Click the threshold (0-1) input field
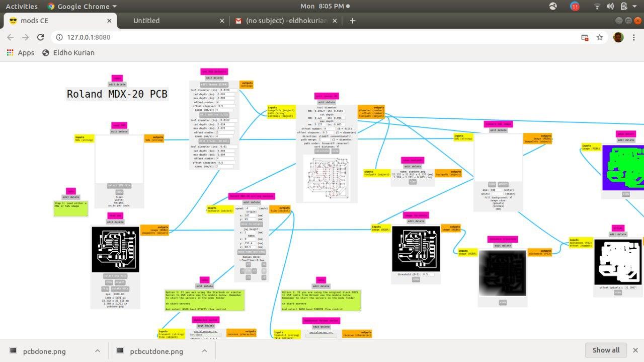644x362 pixels. pos(428,274)
